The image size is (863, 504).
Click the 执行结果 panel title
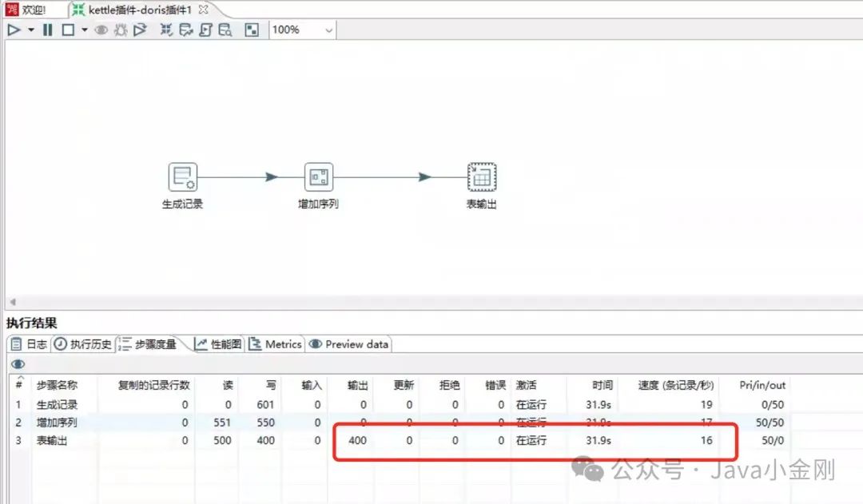(32, 323)
